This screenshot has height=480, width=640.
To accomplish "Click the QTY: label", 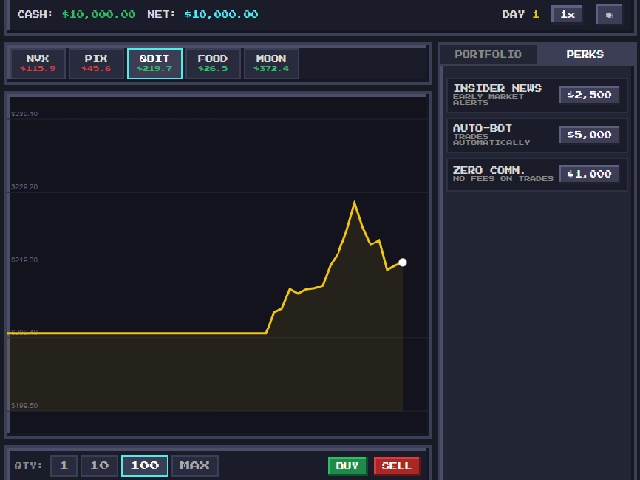I will click(28, 465).
